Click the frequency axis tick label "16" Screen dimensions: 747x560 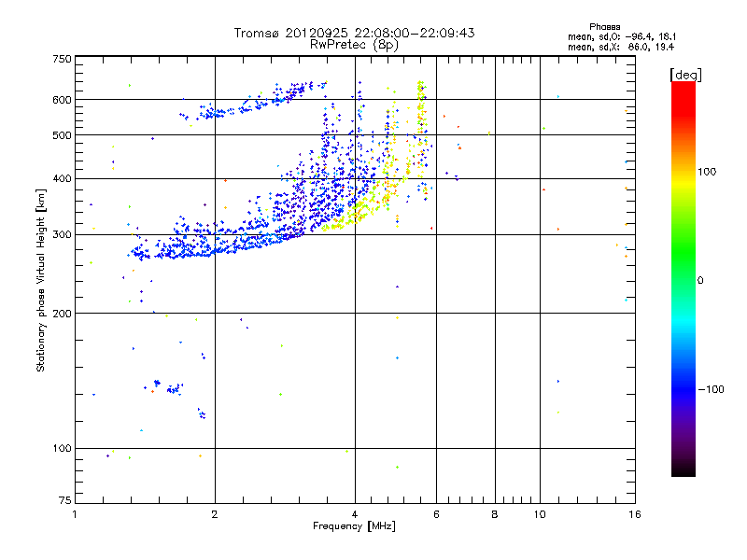(635, 514)
